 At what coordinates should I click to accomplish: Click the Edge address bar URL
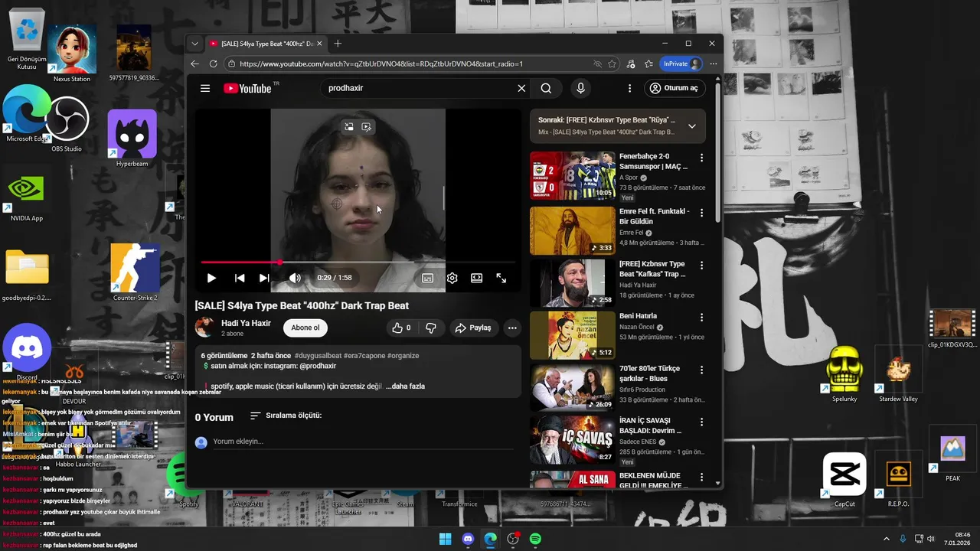[381, 64]
